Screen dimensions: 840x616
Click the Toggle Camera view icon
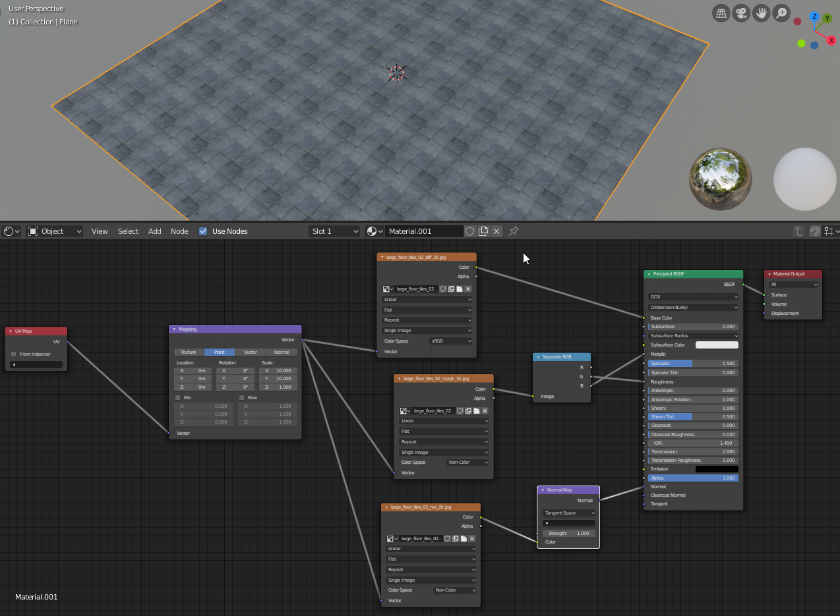tap(741, 13)
